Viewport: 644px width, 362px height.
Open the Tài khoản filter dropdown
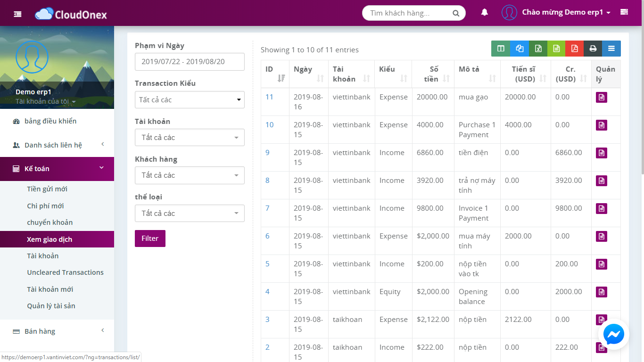(190, 137)
